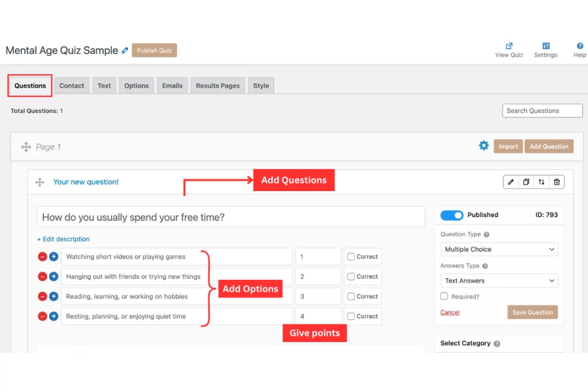Switch to the Results Pages tab
Image resolution: width=588 pixels, height=392 pixels.
[x=218, y=86]
